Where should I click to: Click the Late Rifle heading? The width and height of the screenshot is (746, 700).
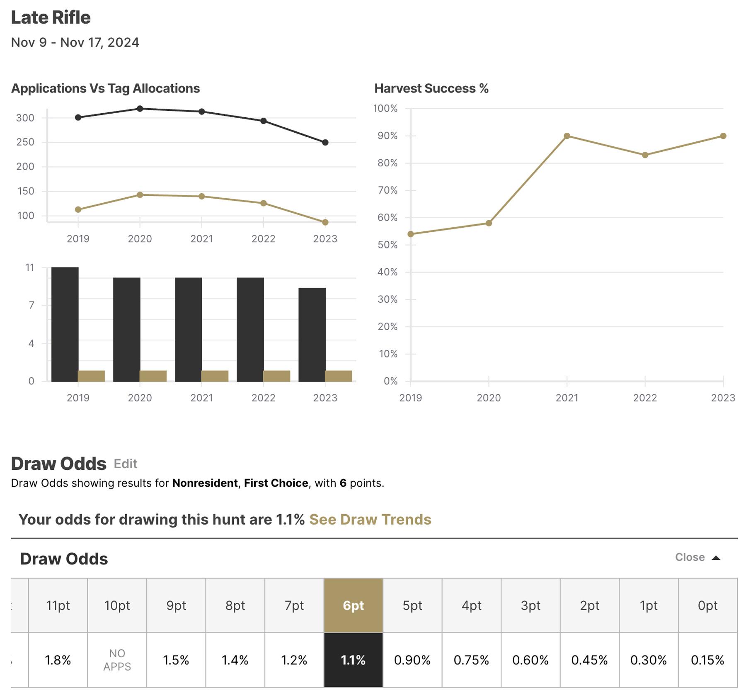51,17
